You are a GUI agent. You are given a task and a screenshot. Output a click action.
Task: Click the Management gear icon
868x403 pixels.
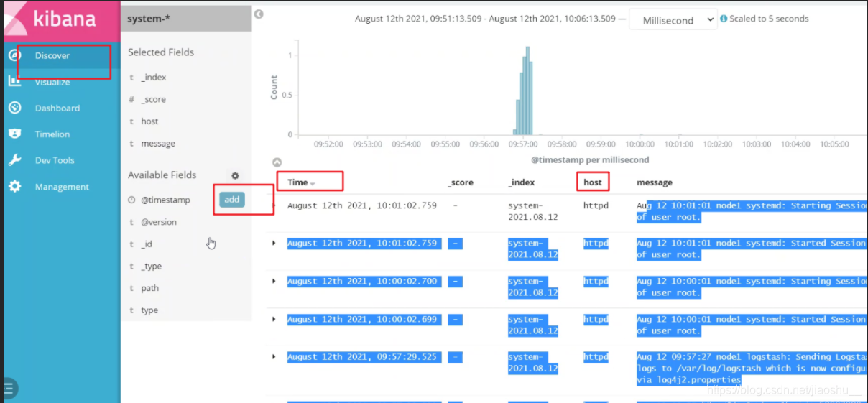pyautogui.click(x=14, y=186)
